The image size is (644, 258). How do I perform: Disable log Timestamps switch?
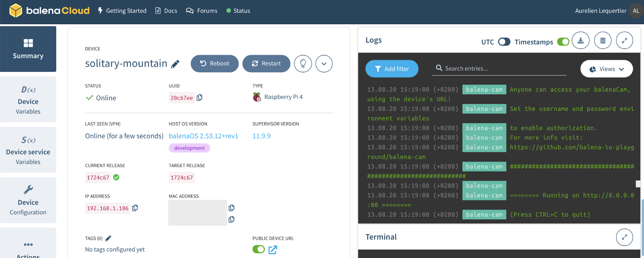563,42
